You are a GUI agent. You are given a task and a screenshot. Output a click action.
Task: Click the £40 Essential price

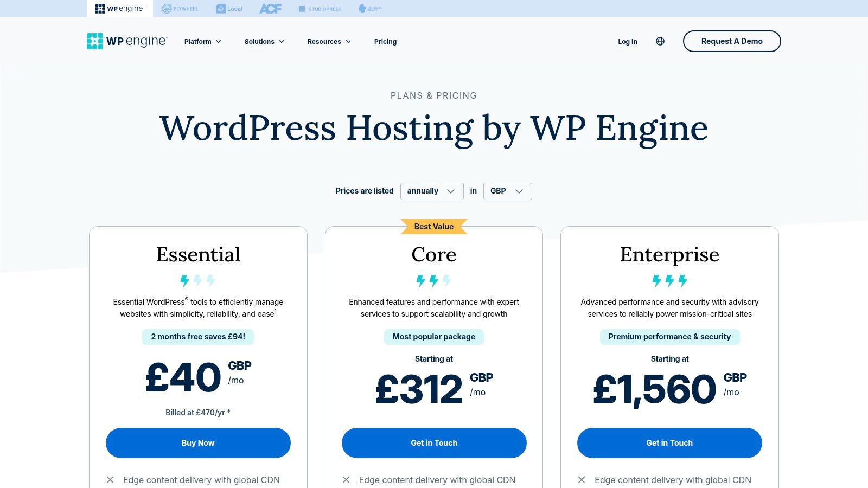183,377
